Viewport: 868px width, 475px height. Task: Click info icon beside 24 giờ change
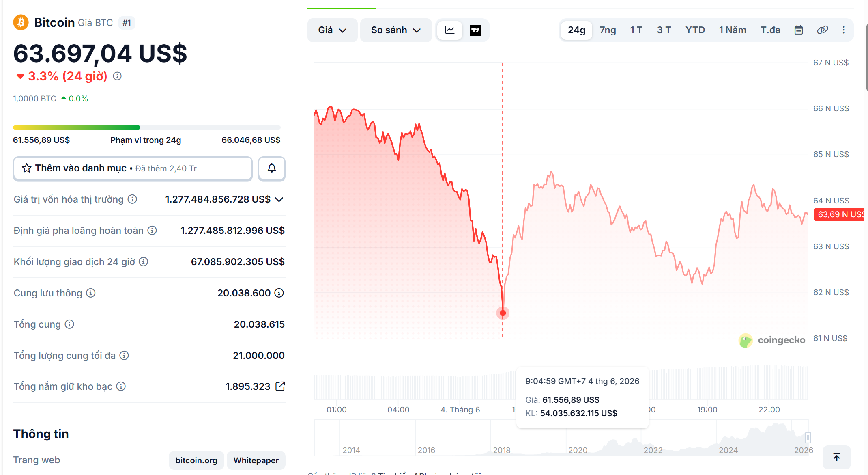tap(117, 76)
